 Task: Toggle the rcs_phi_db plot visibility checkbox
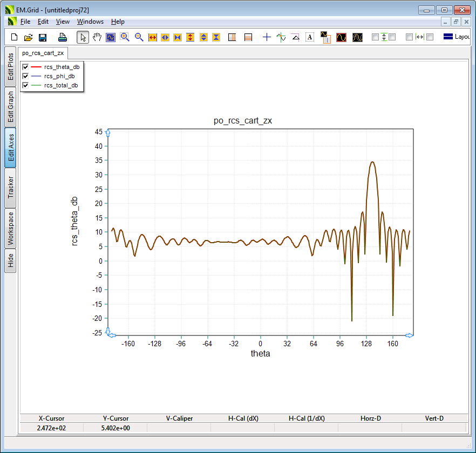click(25, 76)
